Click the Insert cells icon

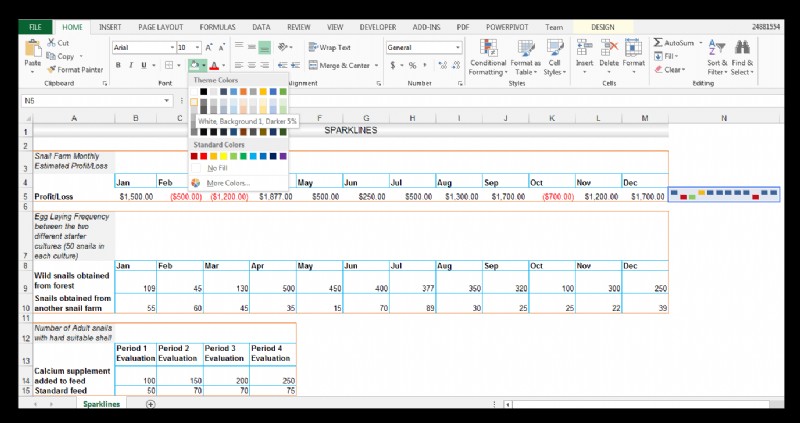point(584,47)
